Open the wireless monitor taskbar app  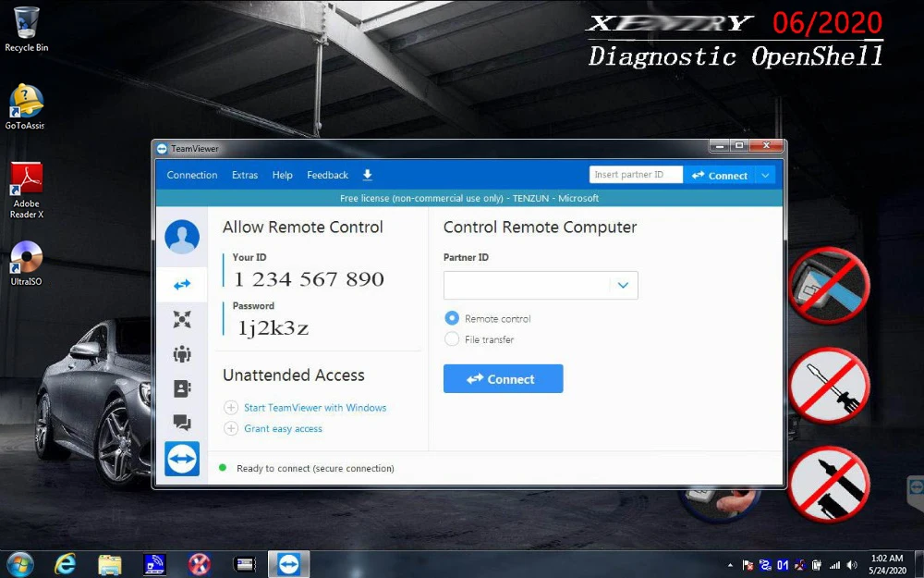(x=155, y=564)
